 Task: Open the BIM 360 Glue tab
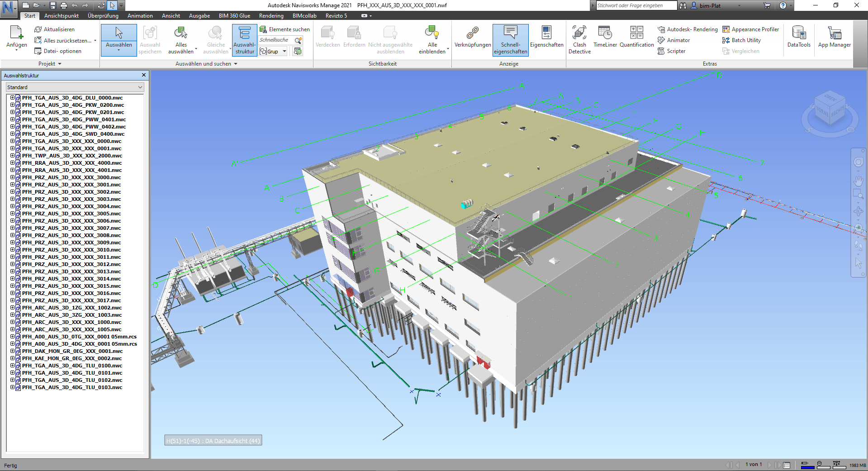click(x=234, y=16)
